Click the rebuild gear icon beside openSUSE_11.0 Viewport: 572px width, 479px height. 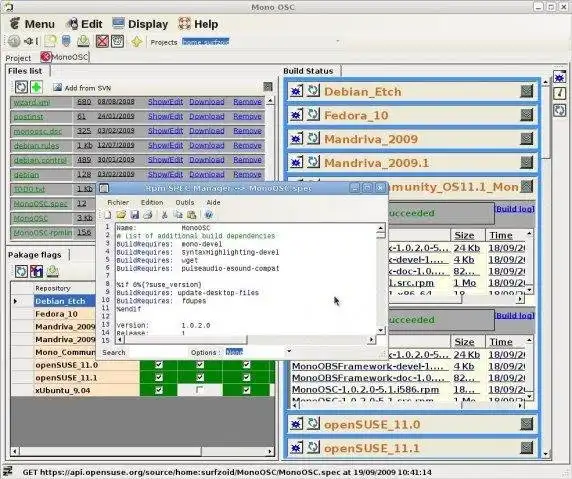coord(296,424)
